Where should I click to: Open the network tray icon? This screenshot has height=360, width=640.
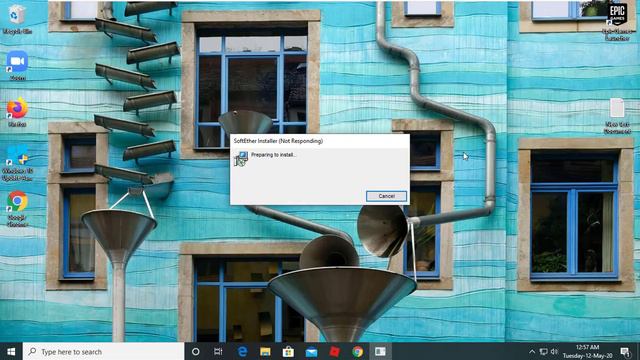pyautogui.click(x=543, y=351)
